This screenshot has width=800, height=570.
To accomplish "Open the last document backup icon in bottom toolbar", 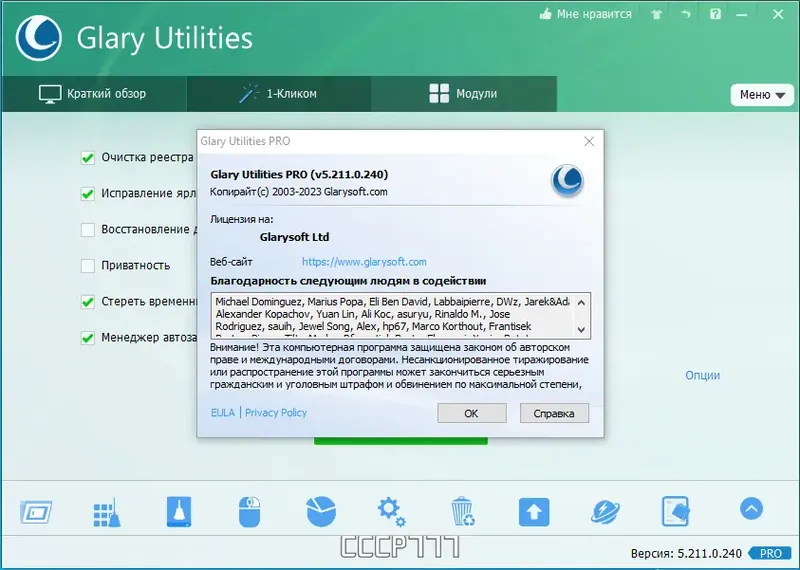I will pyautogui.click(x=676, y=511).
